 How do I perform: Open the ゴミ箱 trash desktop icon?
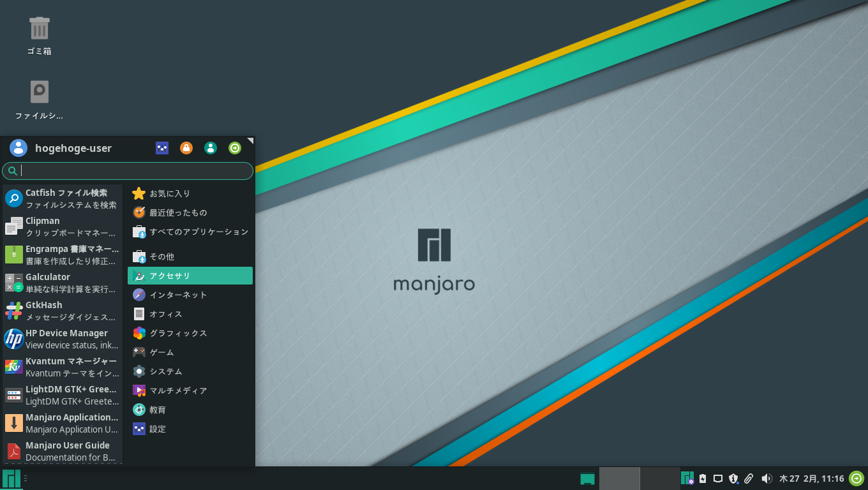coord(40,36)
